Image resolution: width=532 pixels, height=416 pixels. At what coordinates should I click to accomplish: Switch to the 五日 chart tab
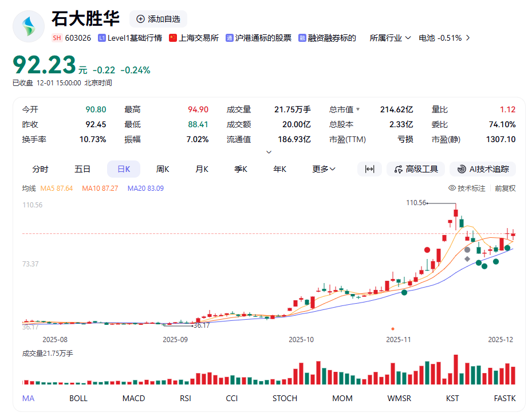click(x=82, y=169)
